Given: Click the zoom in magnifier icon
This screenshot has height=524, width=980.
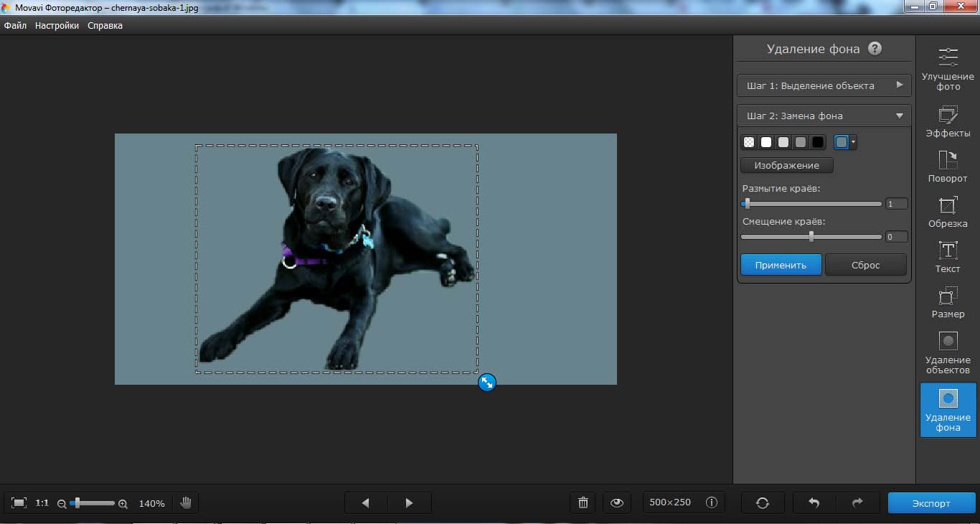Looking at the screenshot, I should [x=123, y=504].
